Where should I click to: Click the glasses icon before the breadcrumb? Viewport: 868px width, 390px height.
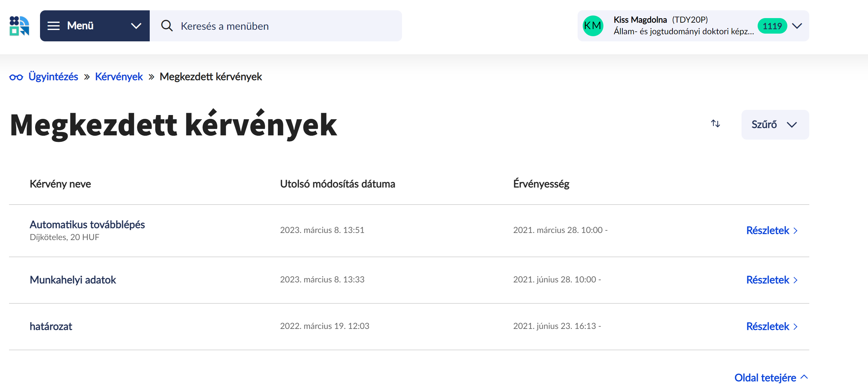tap(16, 77)
